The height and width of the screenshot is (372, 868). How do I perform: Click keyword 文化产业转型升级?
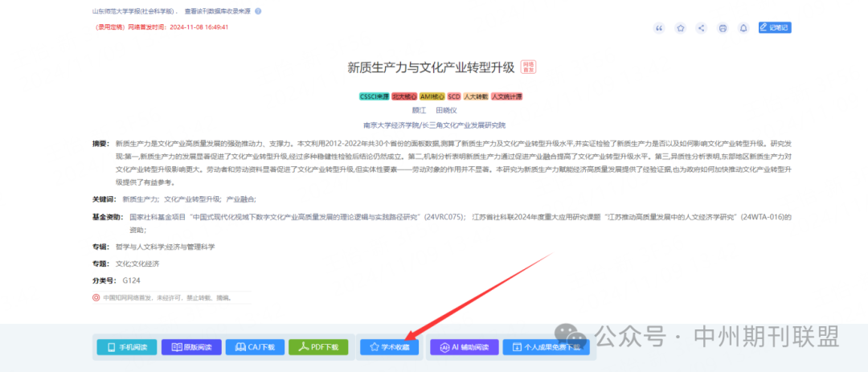[x=193, y=198]
